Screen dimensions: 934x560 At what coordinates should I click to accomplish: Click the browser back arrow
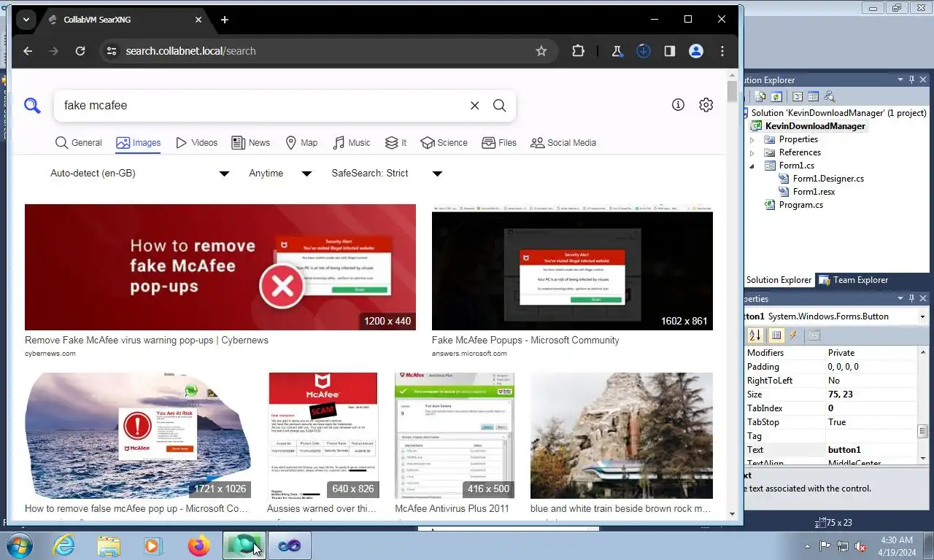[28, 51]
